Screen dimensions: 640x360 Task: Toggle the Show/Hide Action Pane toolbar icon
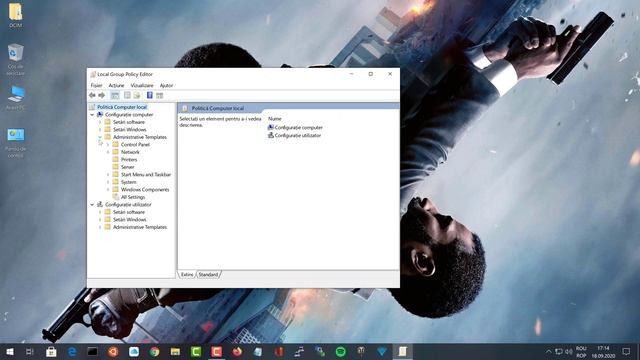coord(160,96)
